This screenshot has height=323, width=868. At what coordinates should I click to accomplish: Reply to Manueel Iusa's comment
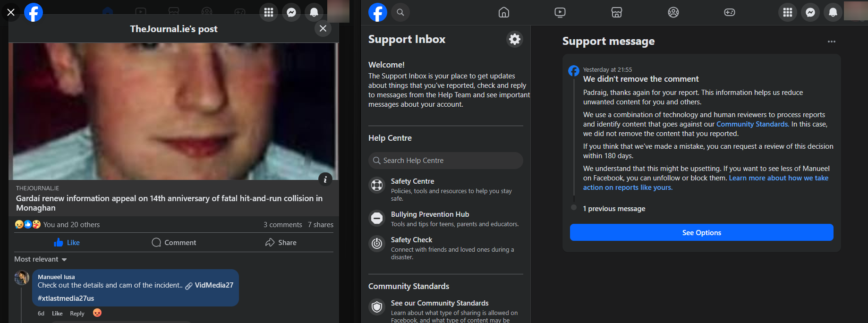(77, 314)
